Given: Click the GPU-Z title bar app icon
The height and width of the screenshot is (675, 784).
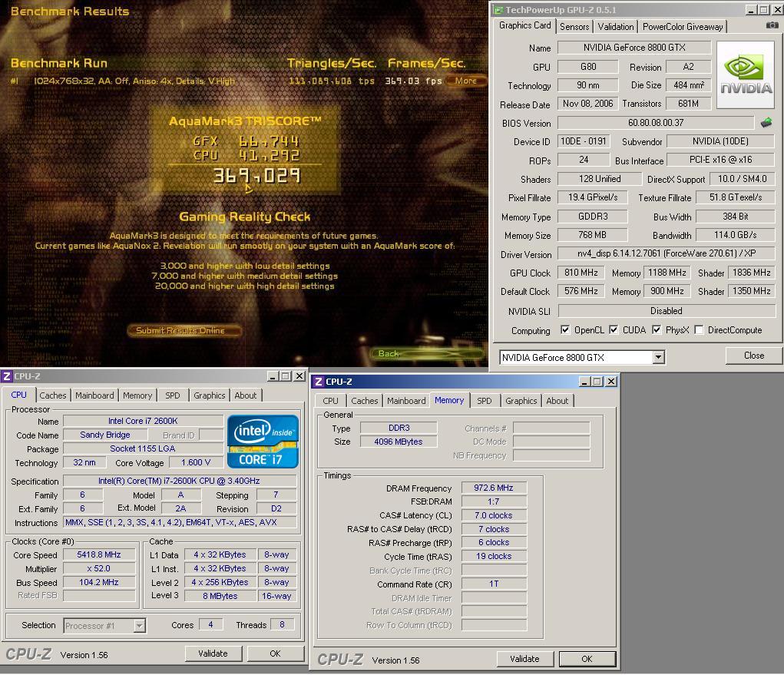Looking at the screenshot, I should tap(498, 9).
